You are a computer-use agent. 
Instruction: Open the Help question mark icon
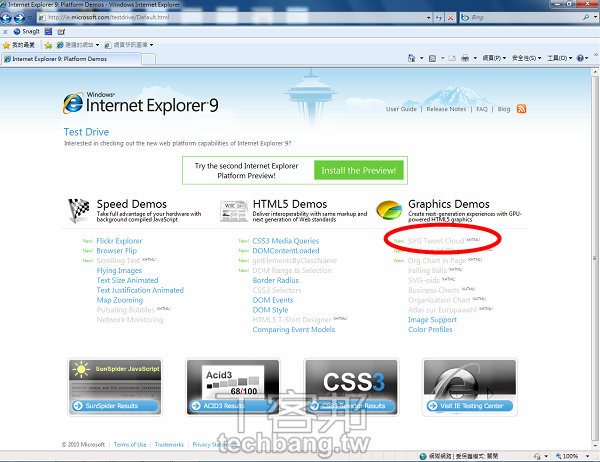(580, 58)
